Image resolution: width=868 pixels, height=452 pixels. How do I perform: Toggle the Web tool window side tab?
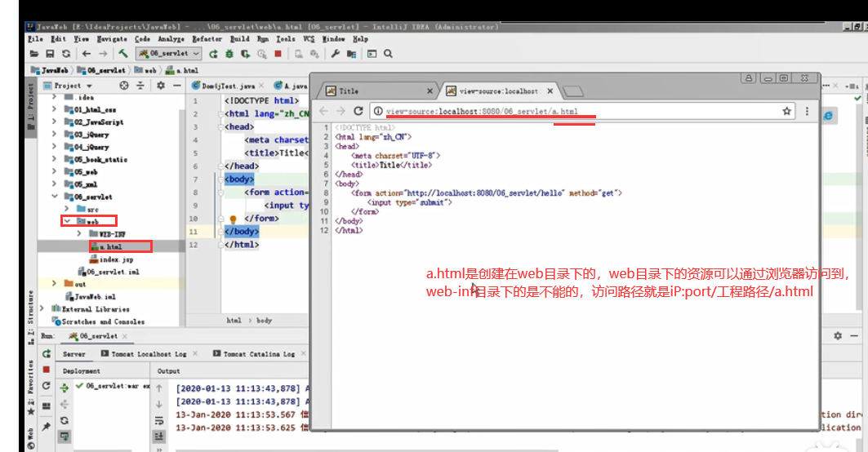tap(31, 437)
